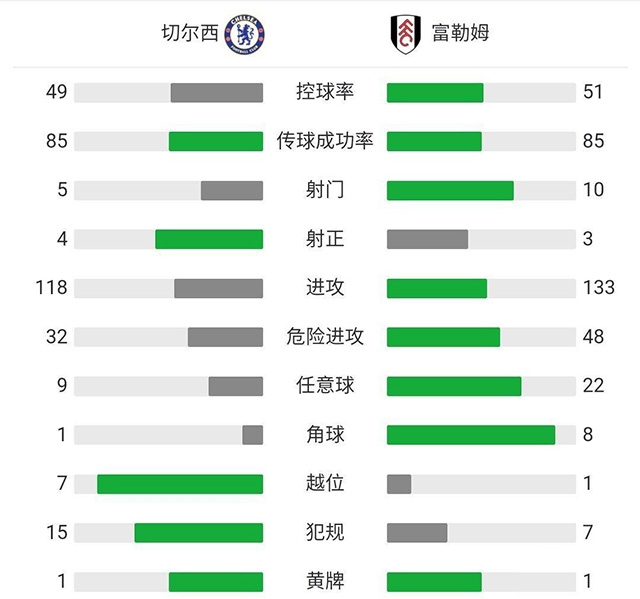Click the 控球率 stat label
The height and width of the screenshot is (599, 640).
325,92
